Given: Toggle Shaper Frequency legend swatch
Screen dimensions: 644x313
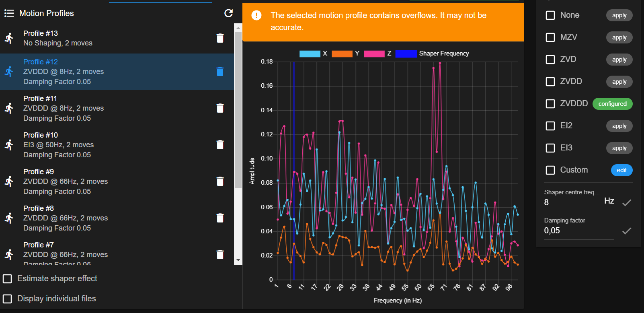Looking at the screenshot, I should point(406,54).
